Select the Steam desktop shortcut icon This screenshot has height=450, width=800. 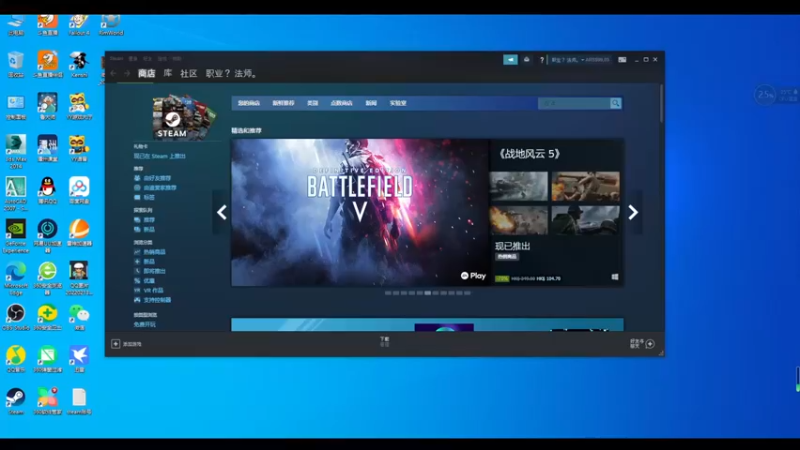pos(16,401)
